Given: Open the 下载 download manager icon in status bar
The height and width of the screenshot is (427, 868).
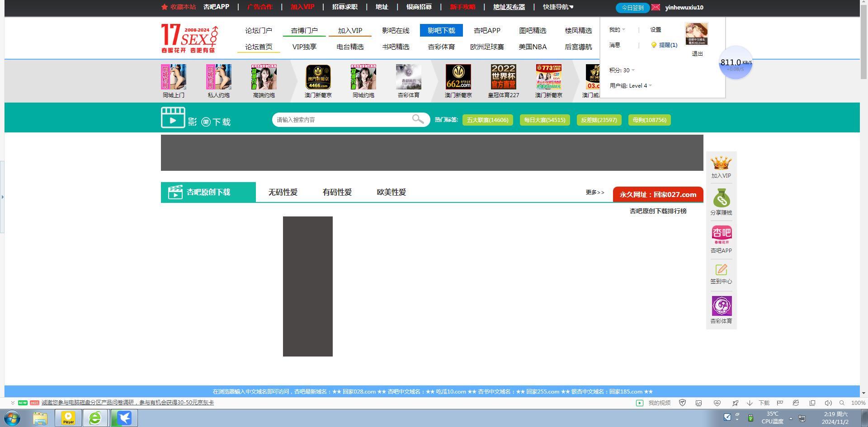Looking at the screenshot, I should point(750,403).
